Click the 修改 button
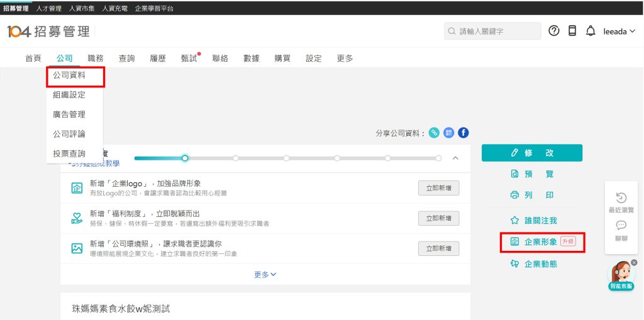This screenshot has height=320, width=644. point(532,153)
